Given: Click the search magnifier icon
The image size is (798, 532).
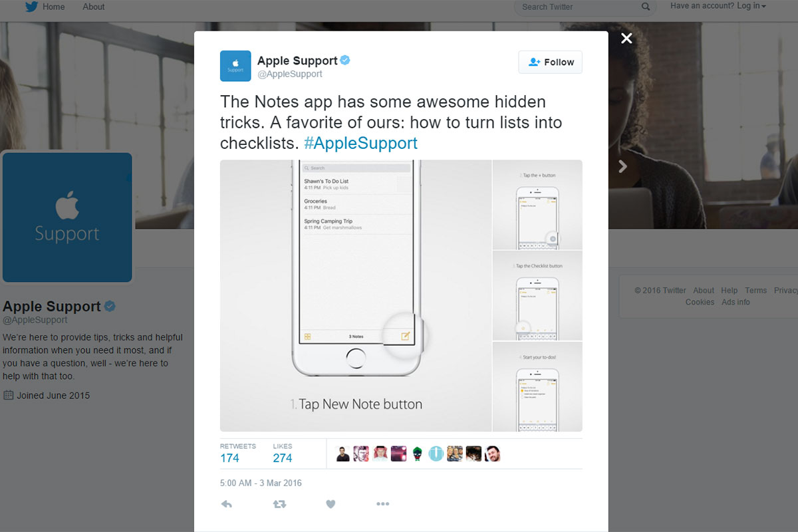Looking at the screenshot, I should coord(646,7).
